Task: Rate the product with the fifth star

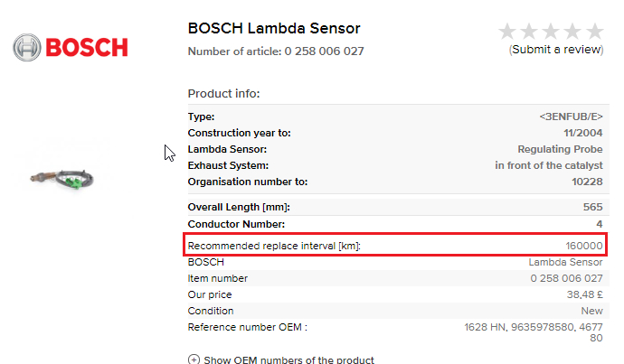Action: [595, 32]
